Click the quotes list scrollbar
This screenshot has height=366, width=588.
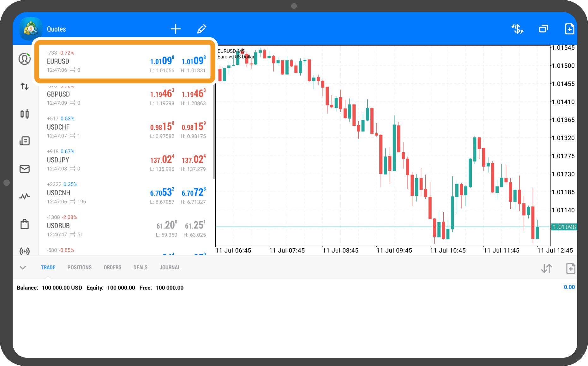(214, 133)
